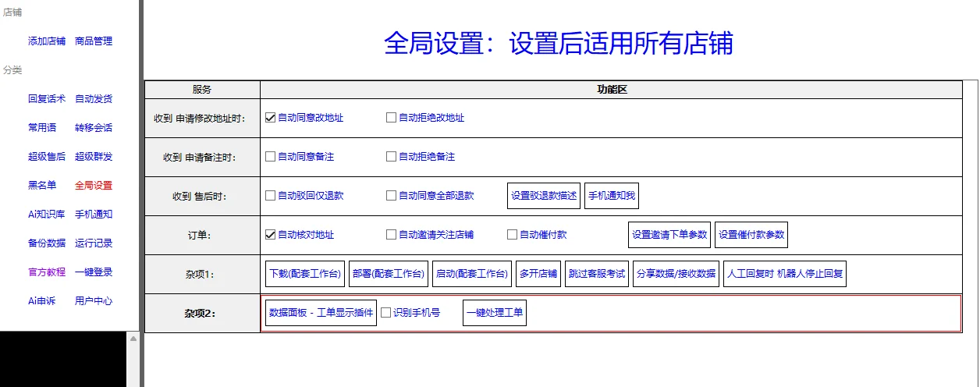The height and width of the screenshot is (387, 980).
Task: Open 常用语 page
Action: pos(42,128)
